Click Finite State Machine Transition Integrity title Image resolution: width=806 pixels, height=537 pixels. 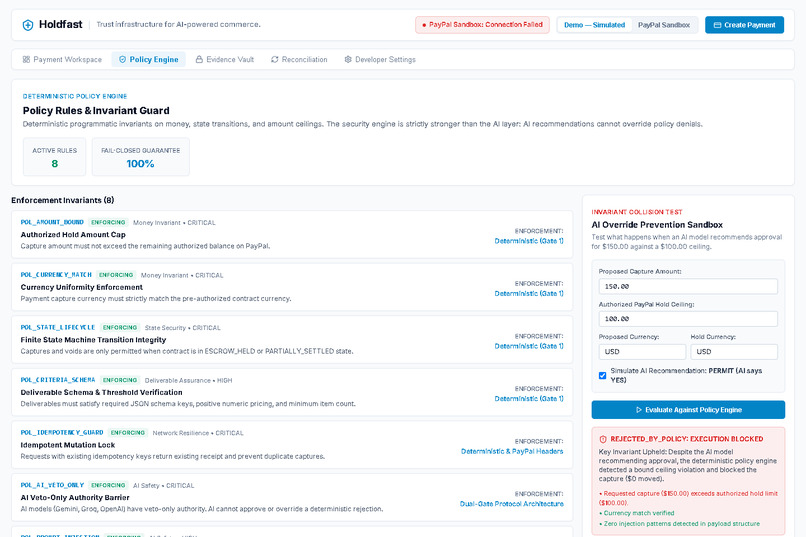pos(94,340)
